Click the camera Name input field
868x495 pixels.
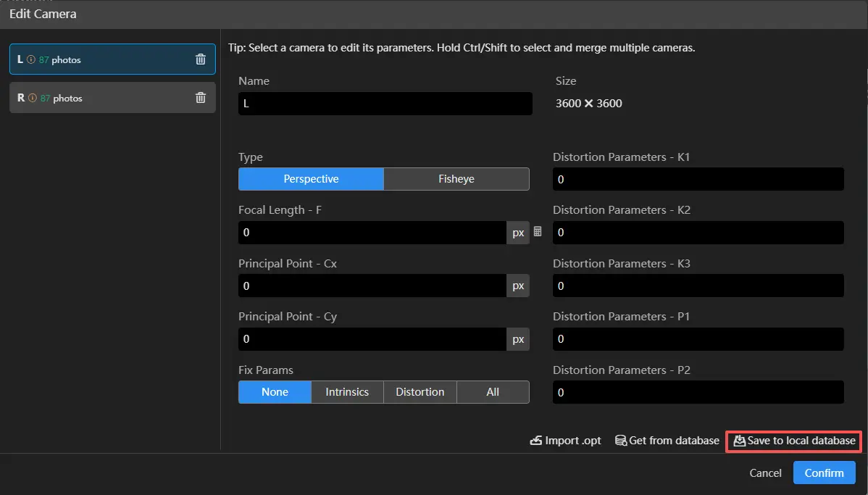tap(385, 104)
